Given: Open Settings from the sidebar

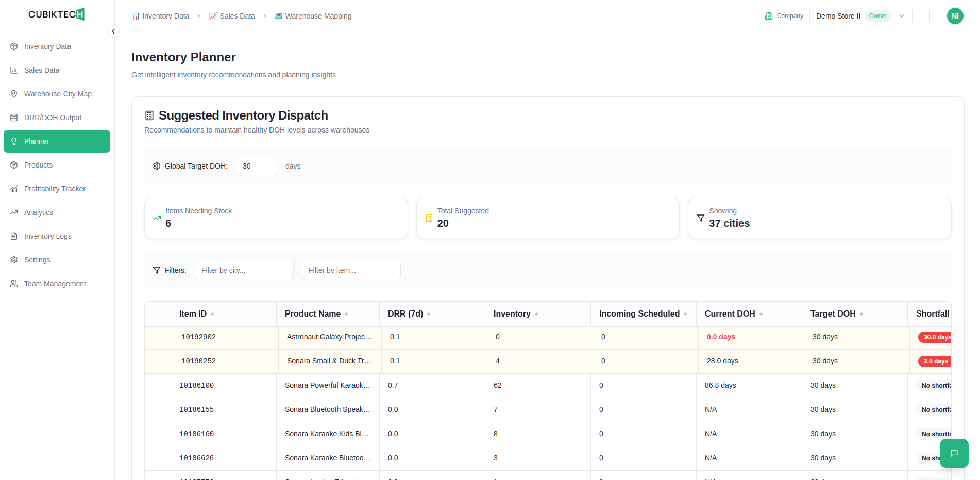Looking at the screenshot, I should [37, 260].
